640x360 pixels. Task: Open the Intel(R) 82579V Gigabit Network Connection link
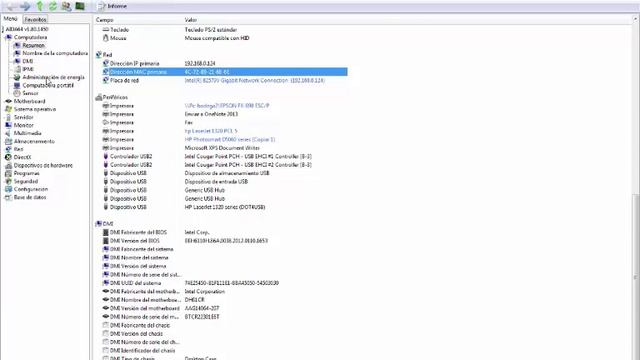pos(255,80)
